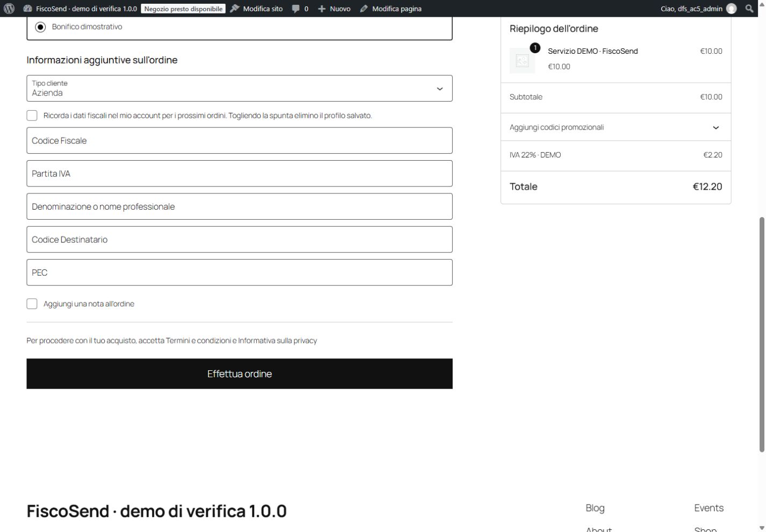Click the page vertical scrollbar thumb
This screenshot has height=532, width=766.
pos(762,334)
